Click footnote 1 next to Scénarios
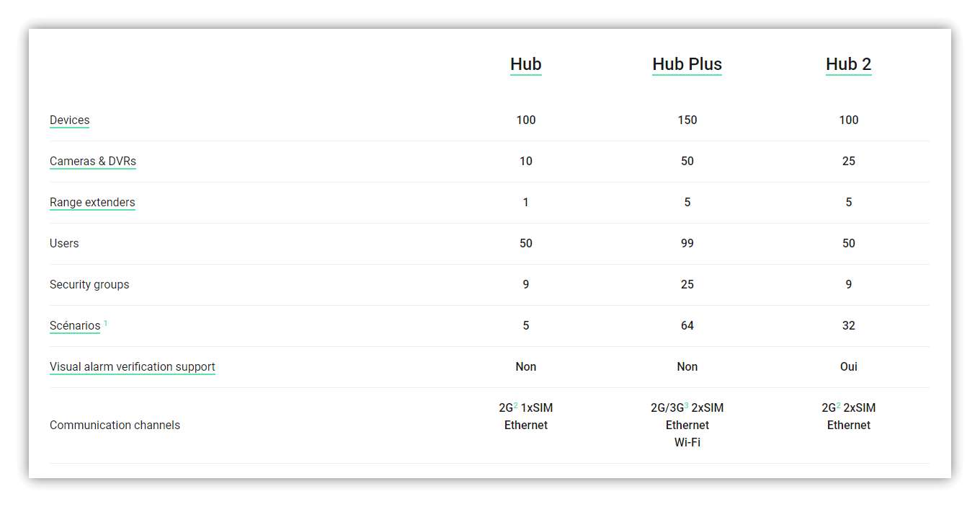The image size is (980, 507). pyautogui.click(x=106, y=323)
